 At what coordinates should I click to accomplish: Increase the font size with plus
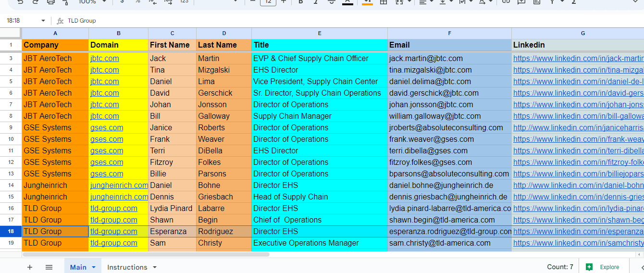284,2
